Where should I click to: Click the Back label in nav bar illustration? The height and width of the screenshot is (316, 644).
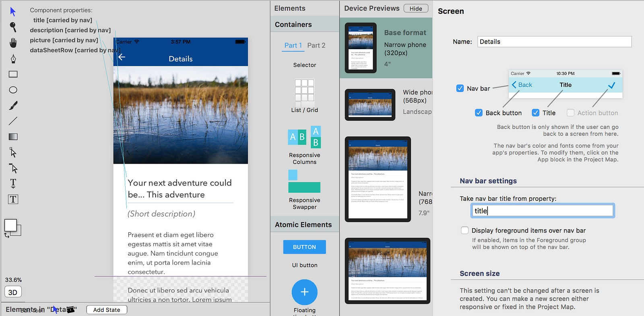pyautogui.click(x=525, y=85)
